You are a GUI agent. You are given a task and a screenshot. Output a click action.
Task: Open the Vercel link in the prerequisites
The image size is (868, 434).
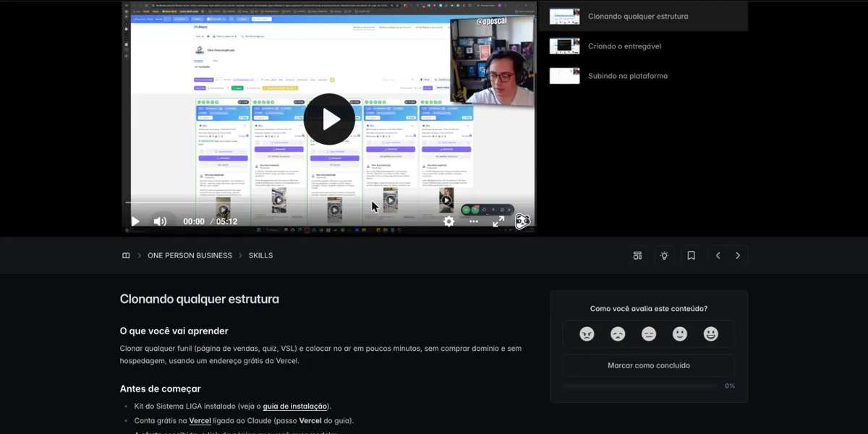pos(200,421)
